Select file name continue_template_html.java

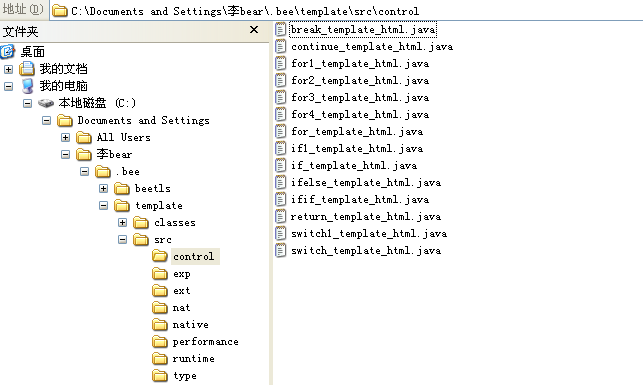(372, 47)
